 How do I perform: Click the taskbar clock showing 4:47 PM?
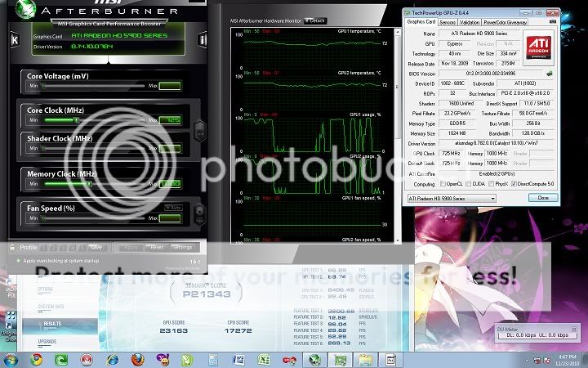coord(566,360)
